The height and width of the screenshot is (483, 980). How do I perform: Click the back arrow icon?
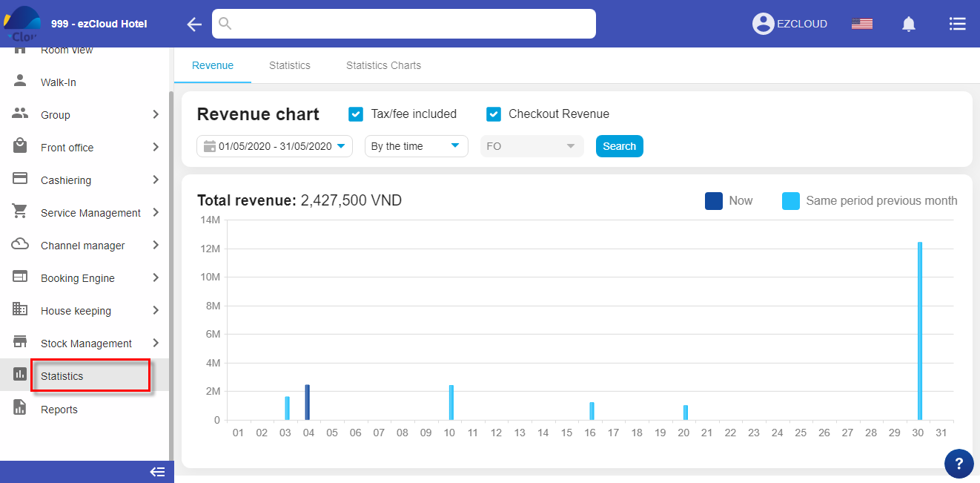click(194, 24)
